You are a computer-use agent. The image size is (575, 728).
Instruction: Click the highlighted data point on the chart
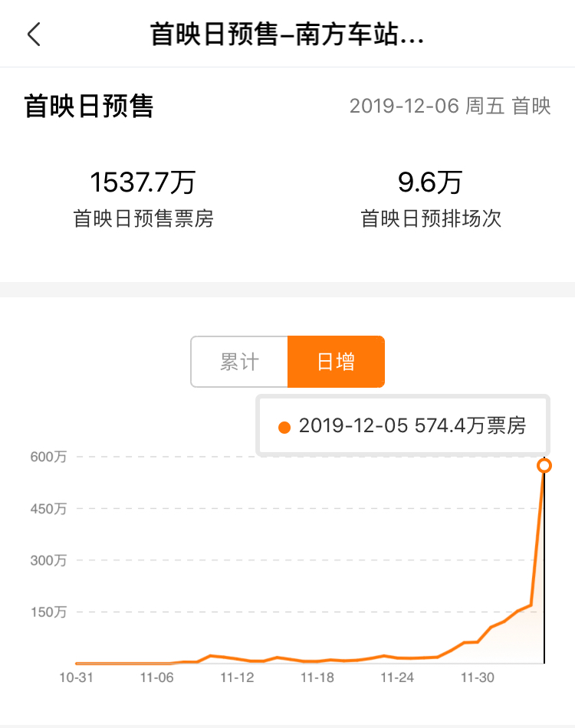(x=544, y=465)
